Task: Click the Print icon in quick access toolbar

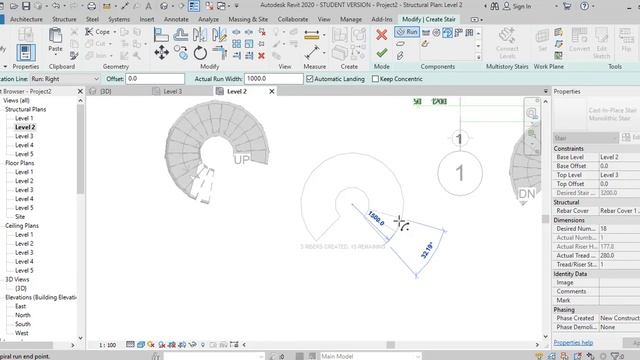Action: 92,6
